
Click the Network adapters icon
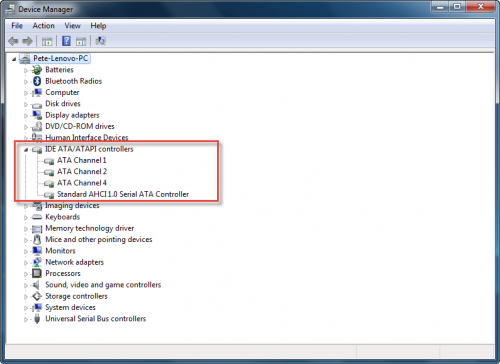click(x=37, y=262)
